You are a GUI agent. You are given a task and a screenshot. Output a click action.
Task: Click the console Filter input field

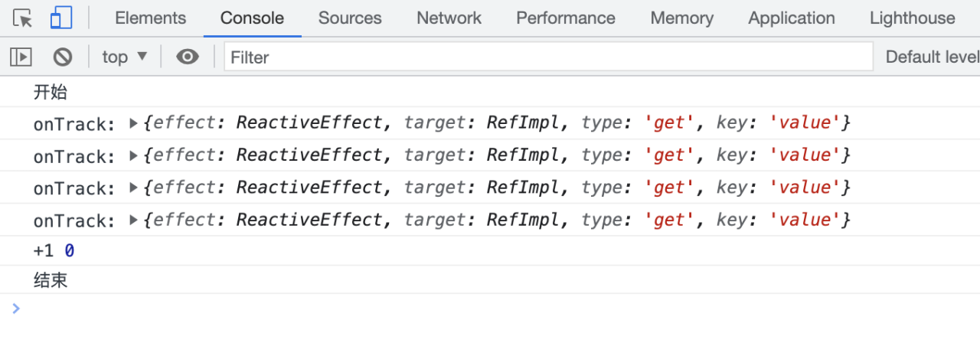[x=548, y=57]
